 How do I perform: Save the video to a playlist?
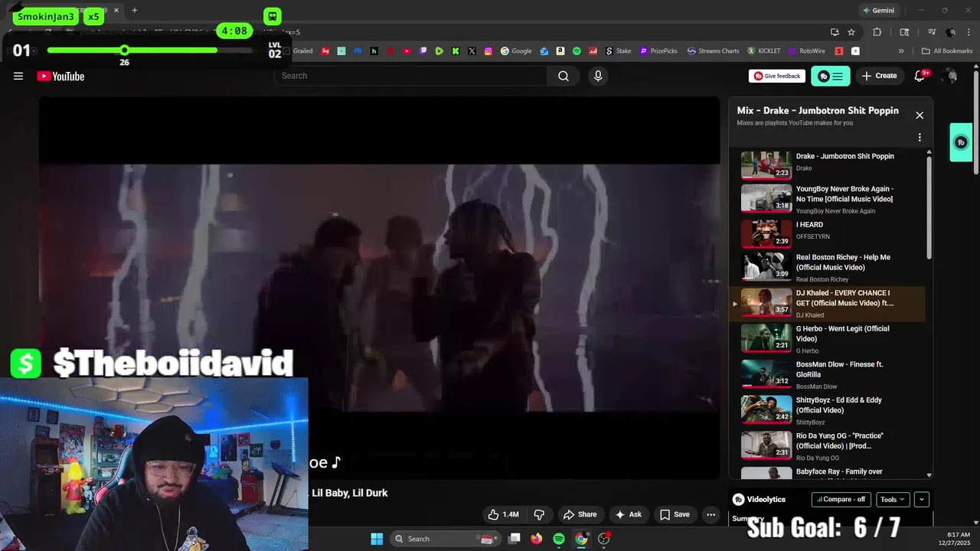pyautogui.click(x=675, y=514)
